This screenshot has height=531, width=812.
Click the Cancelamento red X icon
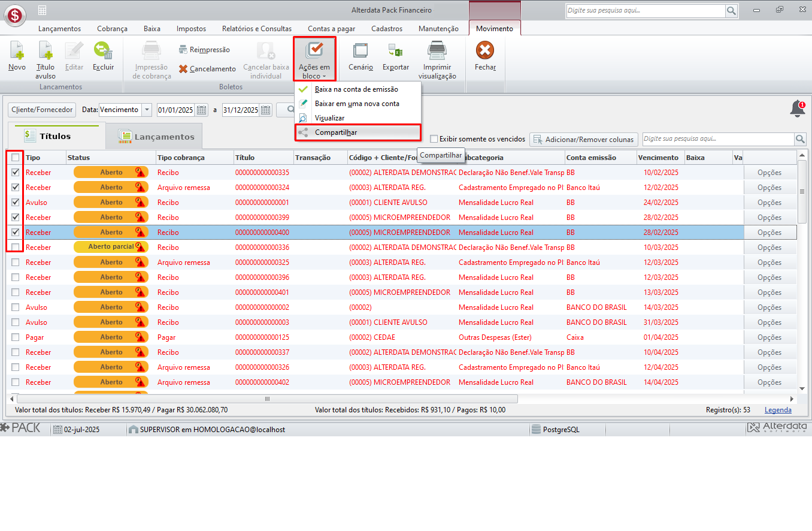click(183, 69)
